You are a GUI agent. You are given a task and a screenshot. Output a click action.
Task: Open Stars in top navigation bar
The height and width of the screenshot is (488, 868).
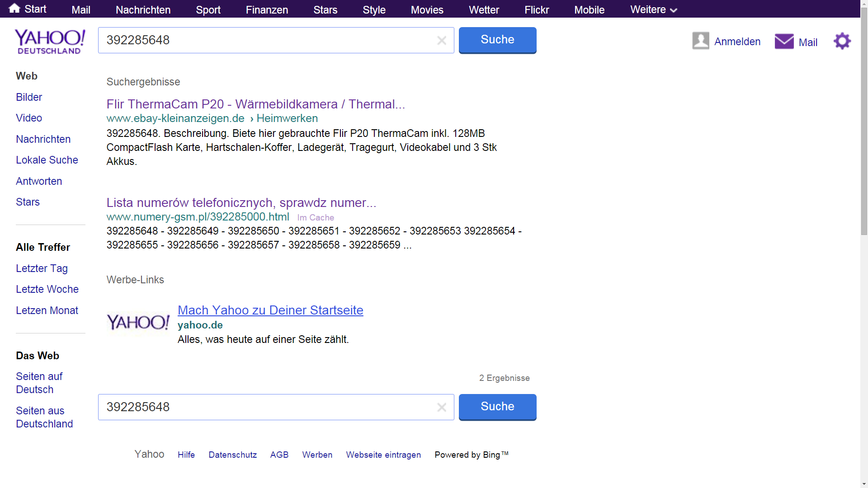325,10
